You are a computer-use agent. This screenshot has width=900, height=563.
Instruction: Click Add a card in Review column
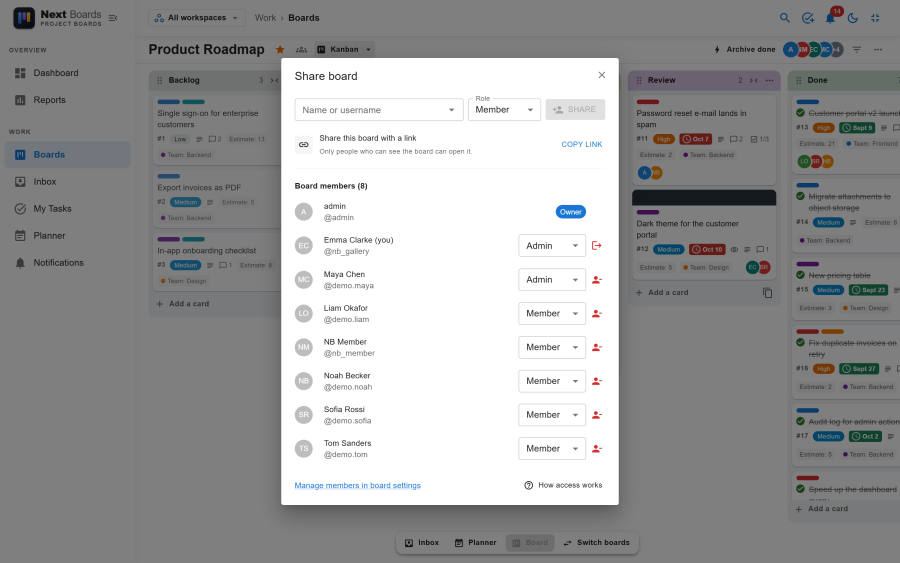click(662, 293)
